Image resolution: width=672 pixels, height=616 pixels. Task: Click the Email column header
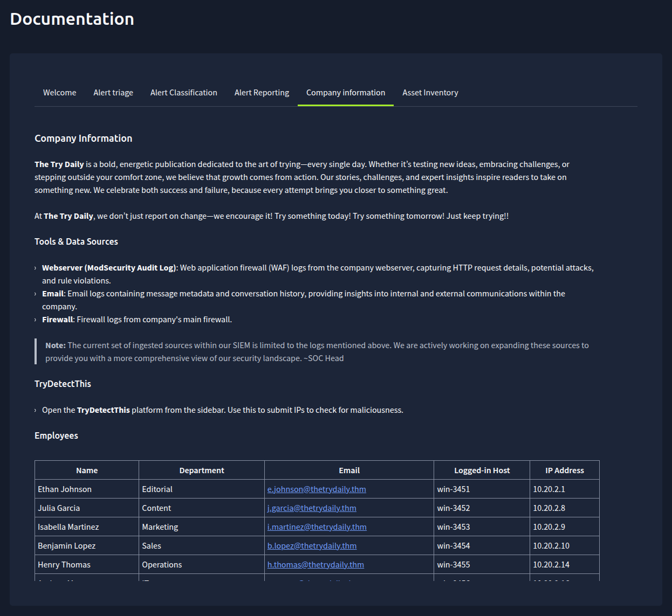(349, 470)
